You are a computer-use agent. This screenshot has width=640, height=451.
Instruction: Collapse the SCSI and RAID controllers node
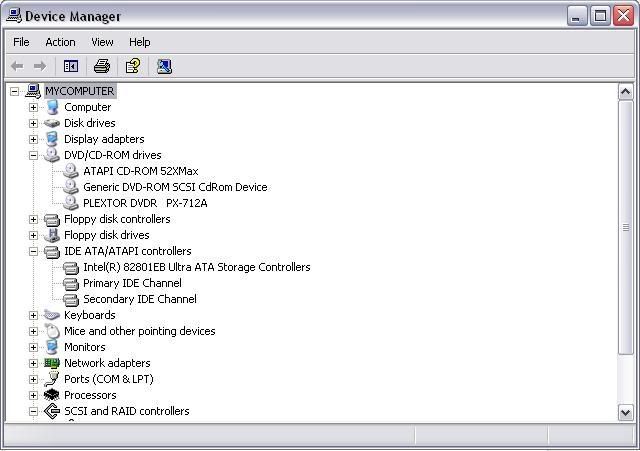click(x=33, y=411)
